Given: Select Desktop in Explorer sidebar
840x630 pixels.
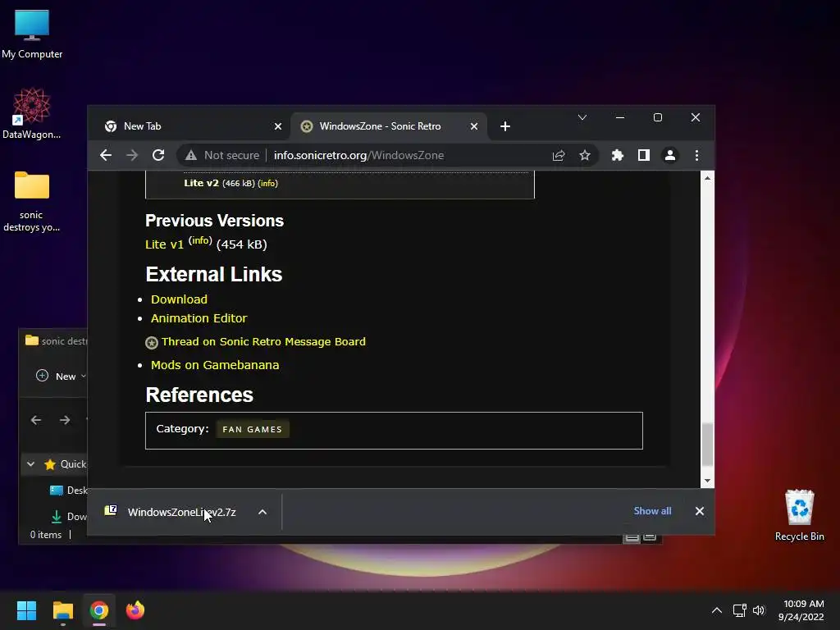Looking at the screenshot, I should coord(69,491).
